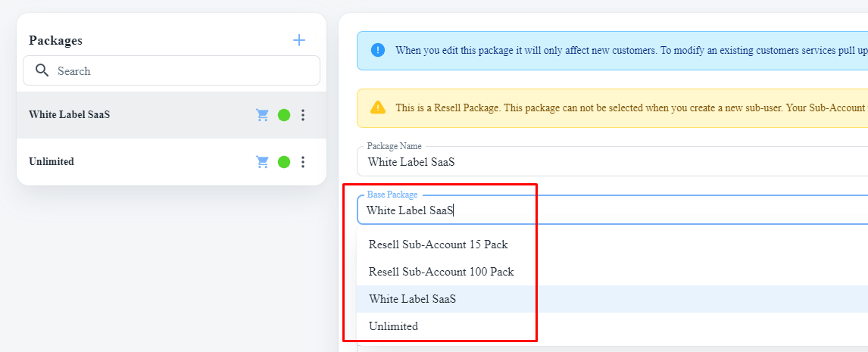The image size is (868, 352).
Task: Toggle green status dot for White Label SaaS
Action: pos(284,115)
